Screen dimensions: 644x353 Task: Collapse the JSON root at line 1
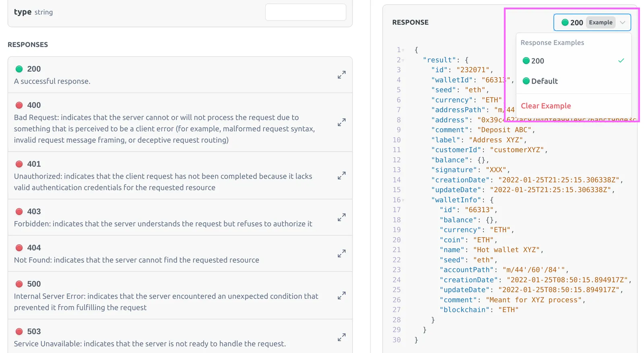point(403,50)
